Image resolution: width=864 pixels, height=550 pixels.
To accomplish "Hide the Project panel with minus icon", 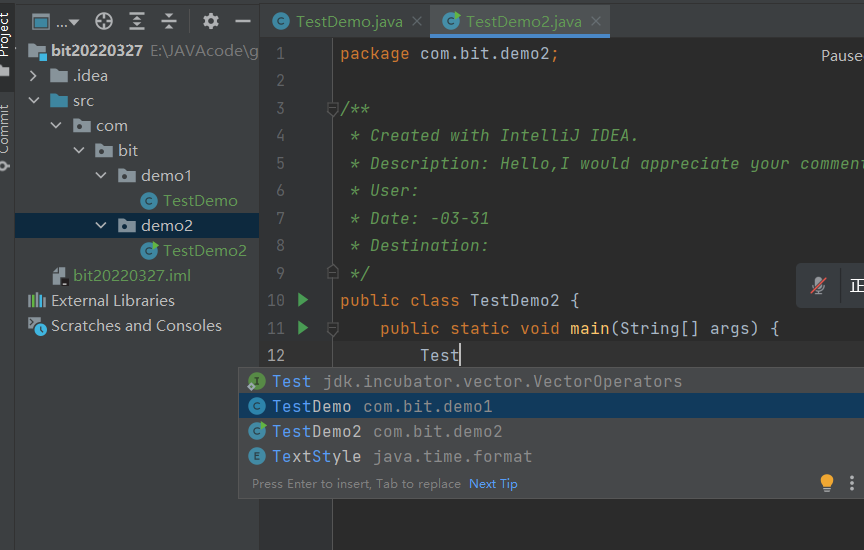I will tap(242, 21).
